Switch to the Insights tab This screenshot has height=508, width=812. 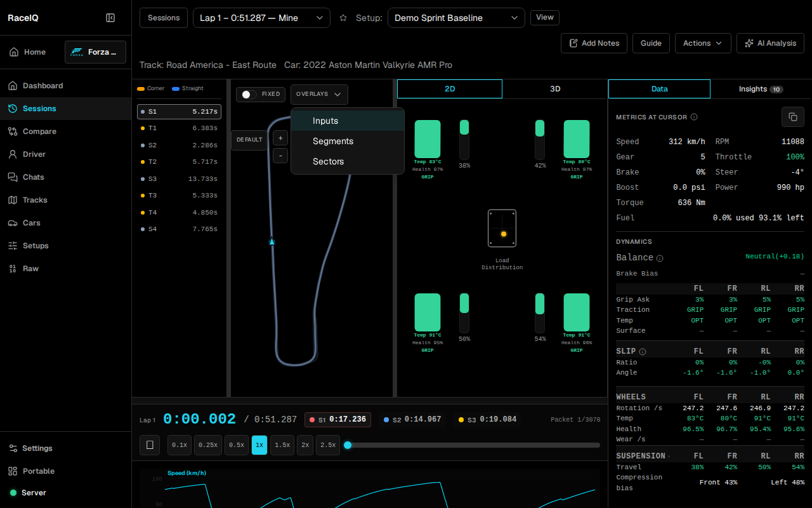pos(761,89)
